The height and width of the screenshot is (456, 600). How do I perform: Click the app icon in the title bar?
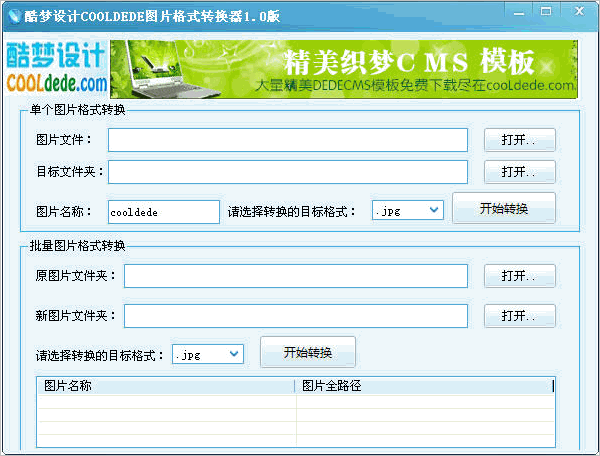13,13
